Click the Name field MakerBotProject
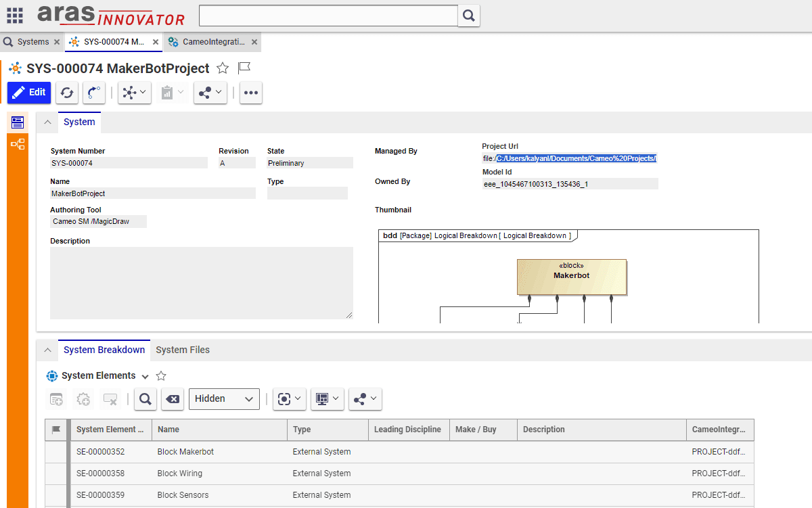The image size is (812, 508). pyautogui.click(x=153, y=193)
